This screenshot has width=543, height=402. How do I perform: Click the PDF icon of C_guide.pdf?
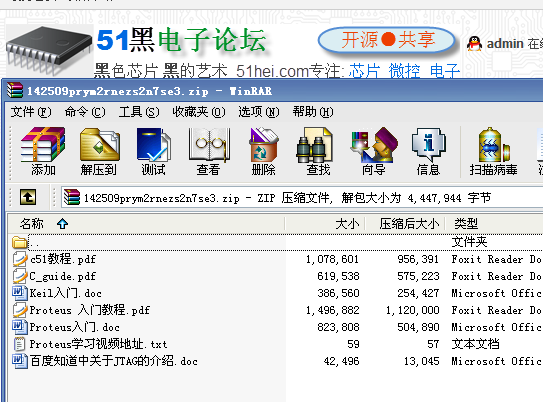pyautogui.click(x=20, y=276)
